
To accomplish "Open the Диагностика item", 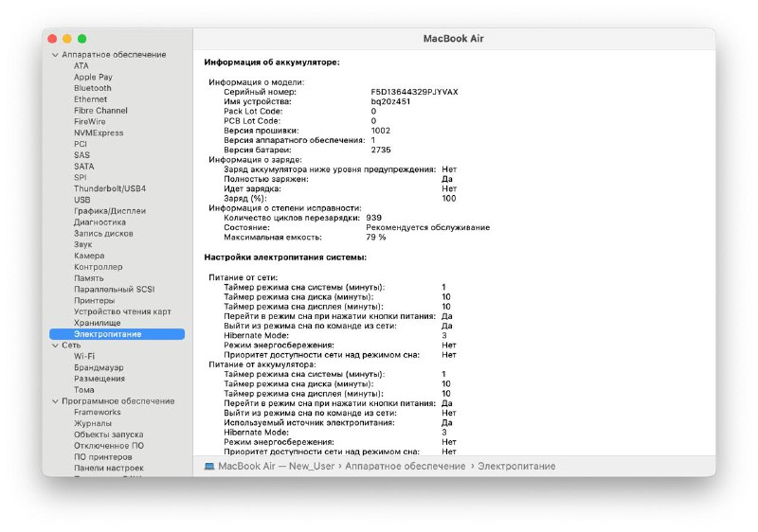I will coord(99,222).
